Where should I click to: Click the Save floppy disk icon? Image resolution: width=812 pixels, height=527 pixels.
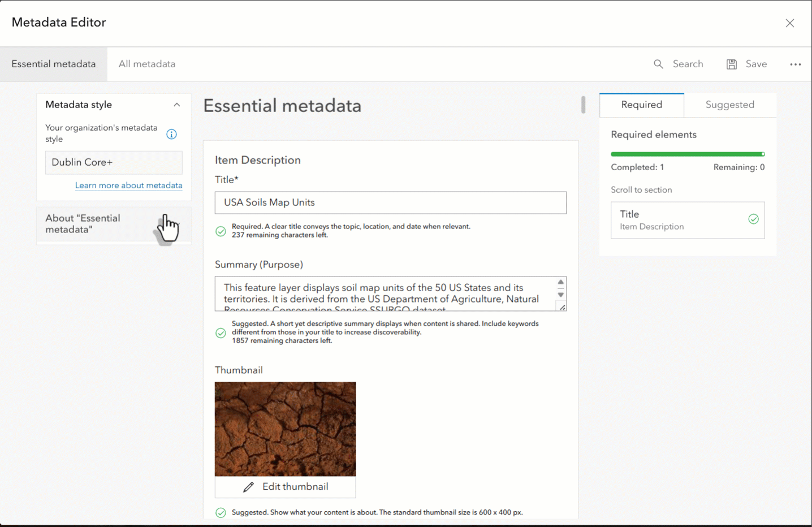(732, 64)
